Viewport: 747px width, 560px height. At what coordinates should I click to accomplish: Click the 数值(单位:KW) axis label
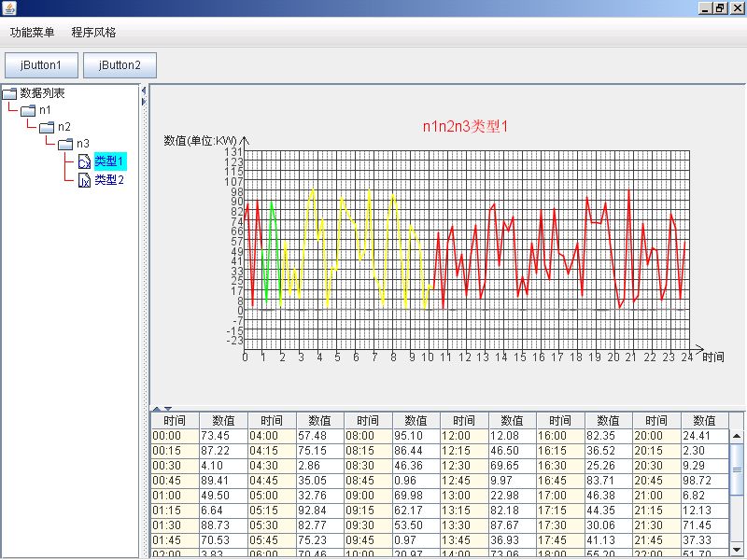pyautogui.click(x=200, y=141)
